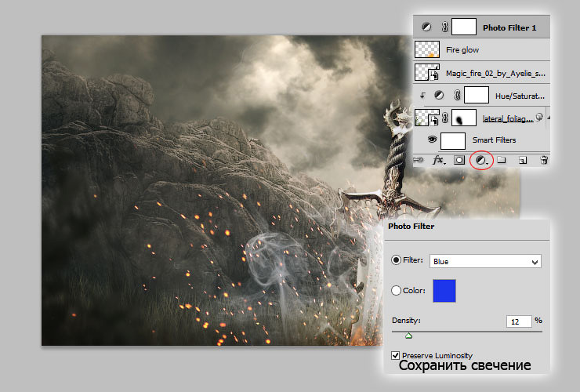This screenshot has height=392, width=580.
Task: Open the fx layer style menu
Action: [439, 160]
